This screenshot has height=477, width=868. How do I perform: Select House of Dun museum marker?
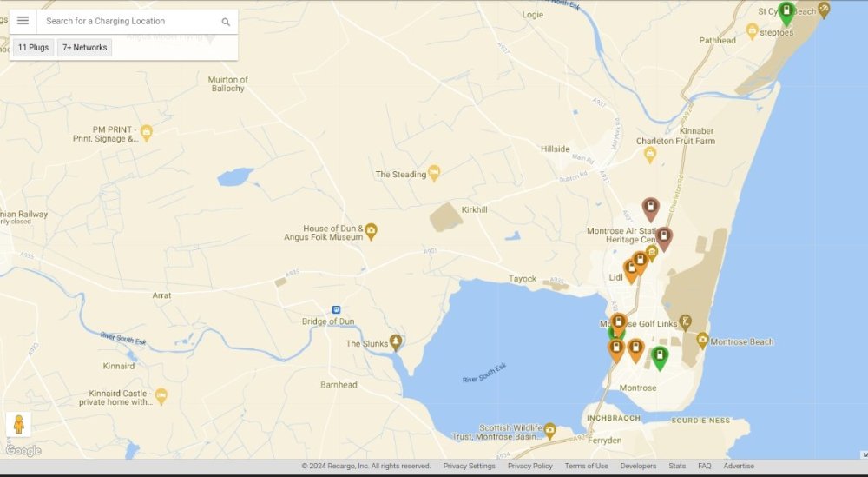pos(371,231)
